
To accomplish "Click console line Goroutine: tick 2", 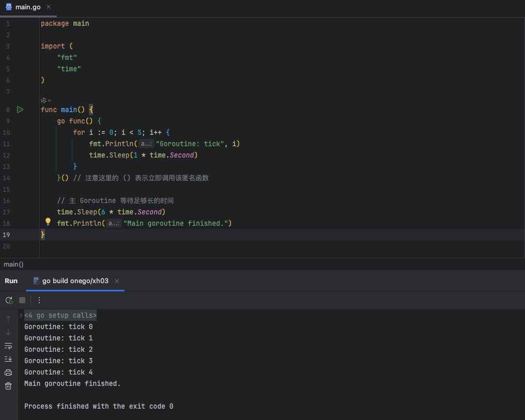I will pyautogui.click(x=58, y=349).
